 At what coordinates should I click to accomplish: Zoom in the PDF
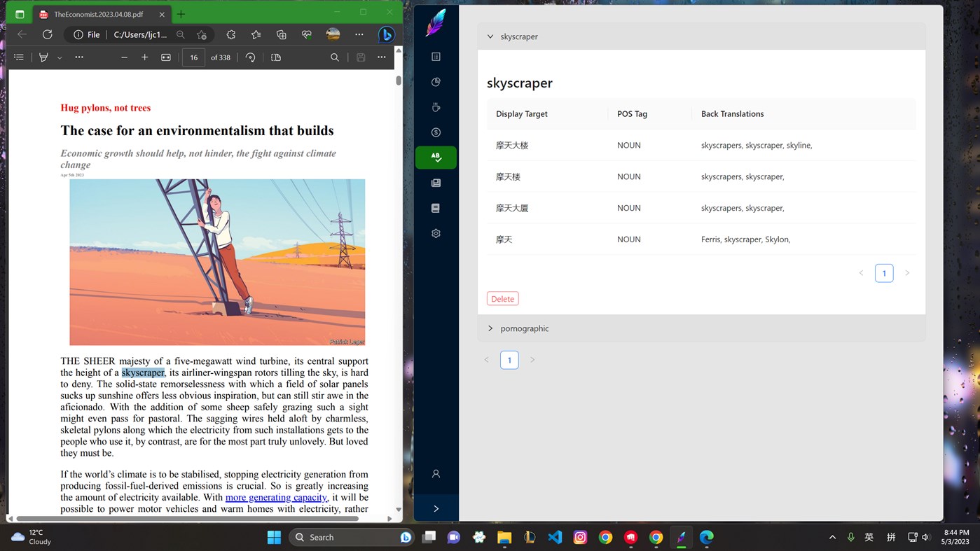coord(144,57)
